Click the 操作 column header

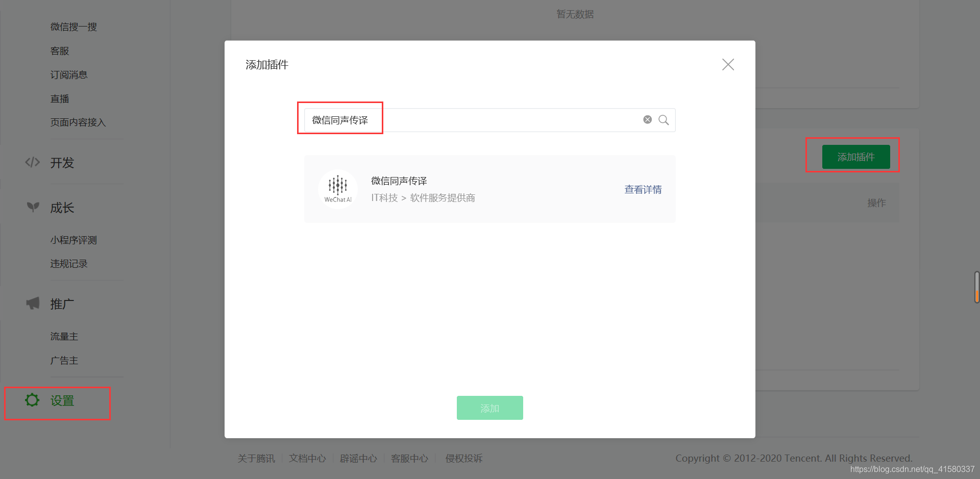pos(876,203)
